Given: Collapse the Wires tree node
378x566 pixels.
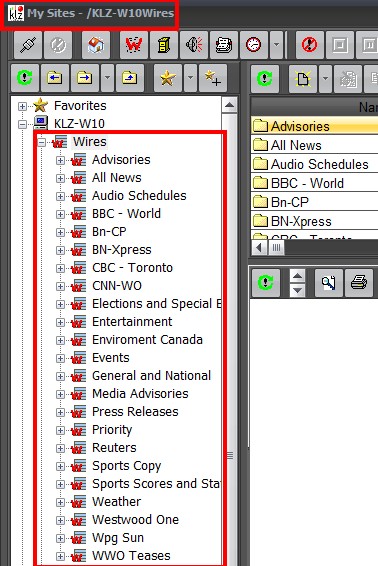Looking at the screenshot, I should click(x=42, y=142).
